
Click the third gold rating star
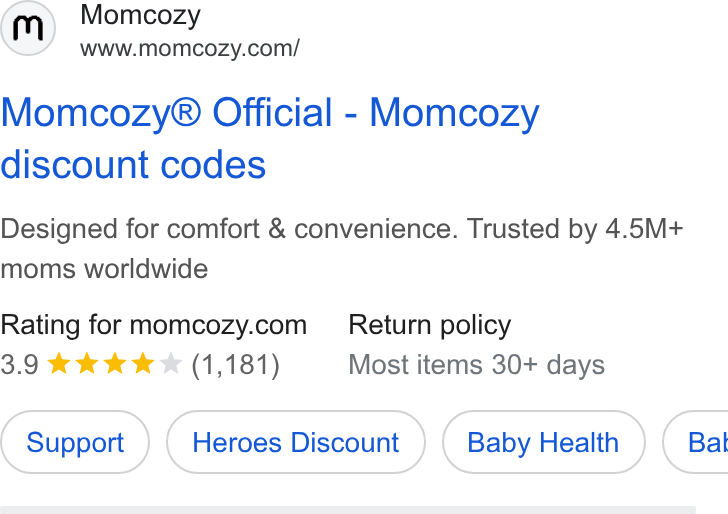115,363
